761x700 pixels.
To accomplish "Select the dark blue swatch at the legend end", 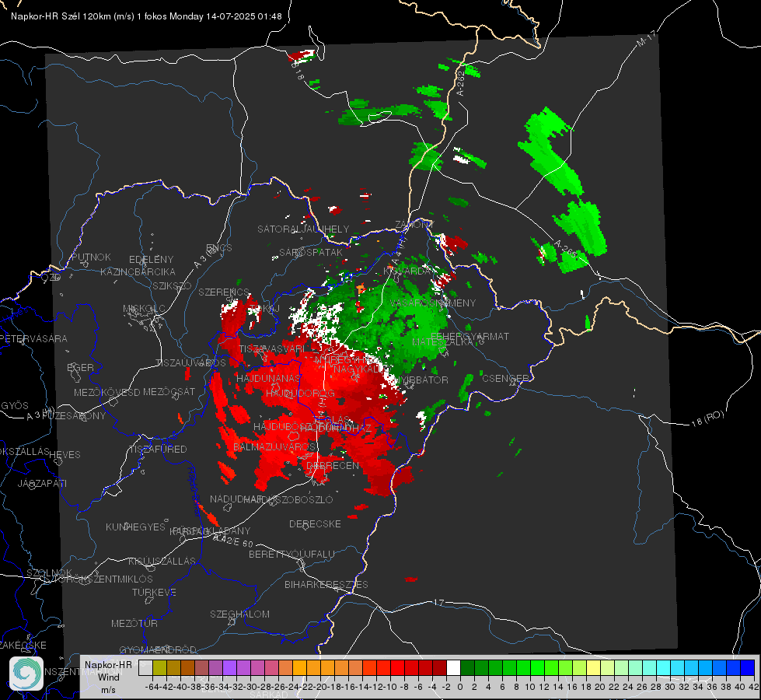I will click(748, 667).
